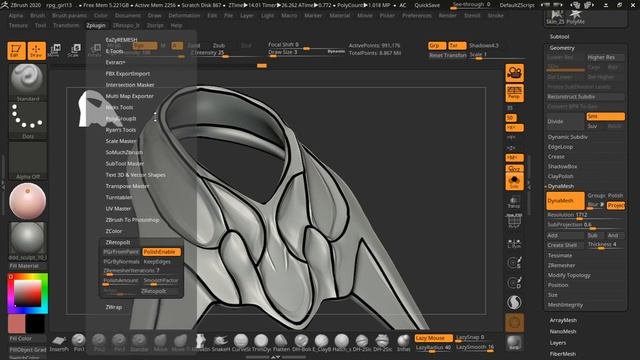
Task: Click the large DynaMesh button
Action: (565, 201)
